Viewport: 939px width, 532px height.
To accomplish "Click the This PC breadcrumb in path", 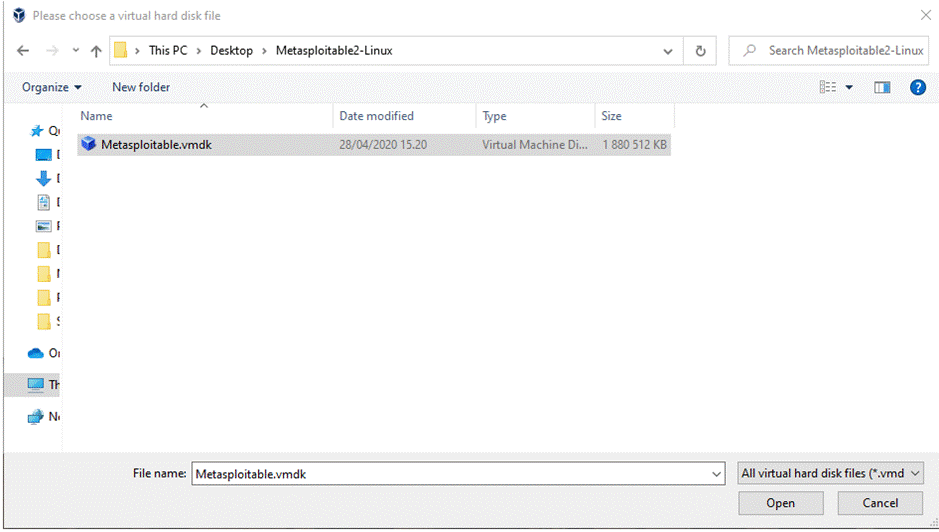I will click(x=172, y=51).
